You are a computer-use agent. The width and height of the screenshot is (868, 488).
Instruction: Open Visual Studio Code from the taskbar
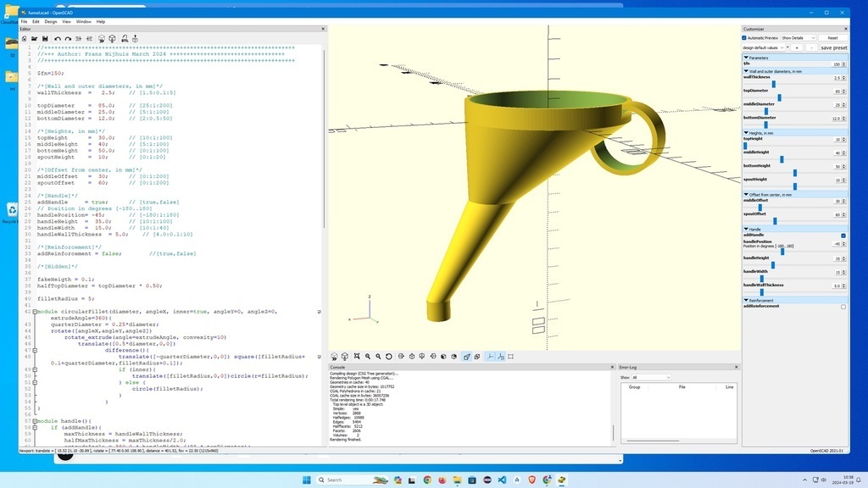502,480
